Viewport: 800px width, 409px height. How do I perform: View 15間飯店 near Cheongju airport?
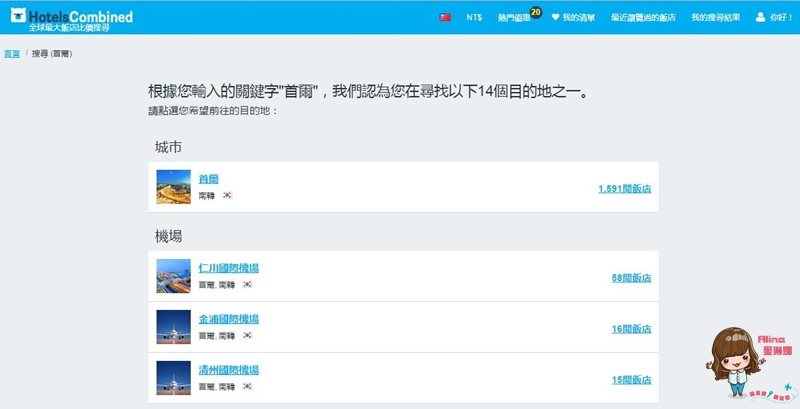632,380
